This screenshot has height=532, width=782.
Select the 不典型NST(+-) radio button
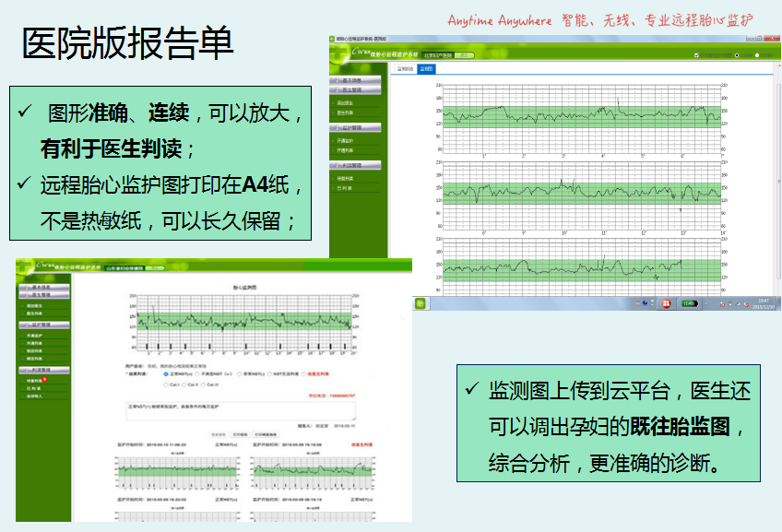click(197, 374)
